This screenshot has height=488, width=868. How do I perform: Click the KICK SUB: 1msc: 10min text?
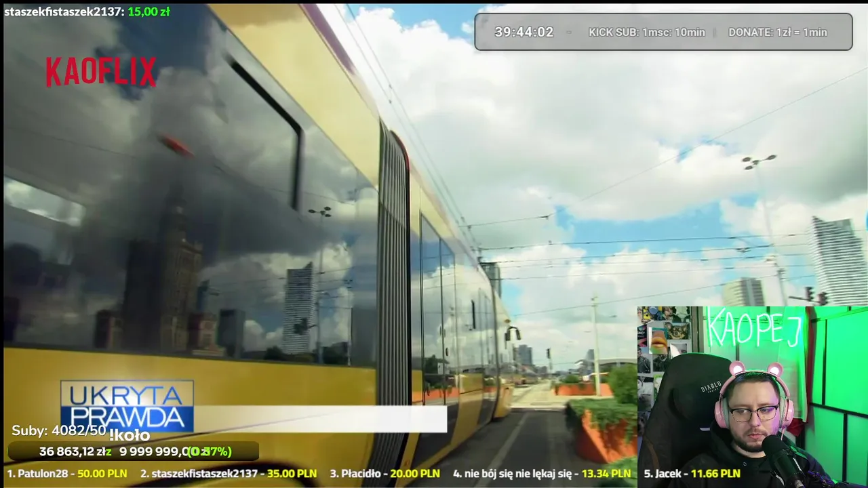point(646,32)
